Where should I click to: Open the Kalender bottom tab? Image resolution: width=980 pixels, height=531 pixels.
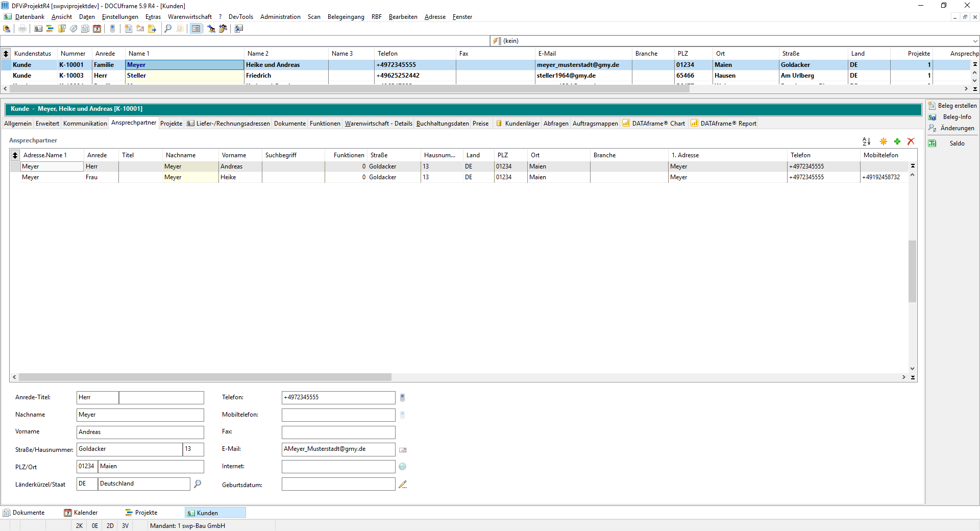[81, 513]
